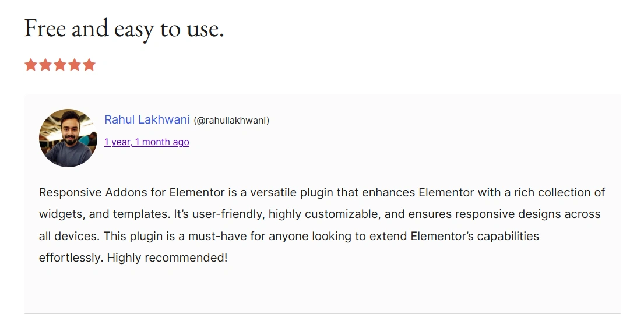Click the (@rahullakhwani) username handle
The width and height of the screenshot is (644, 324).
point(231,120)
